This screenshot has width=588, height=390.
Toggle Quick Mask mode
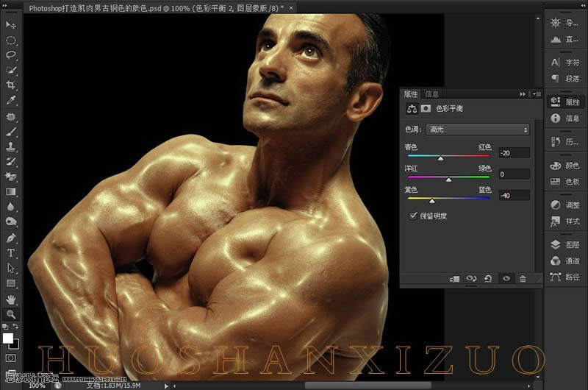tap(11, 358)
